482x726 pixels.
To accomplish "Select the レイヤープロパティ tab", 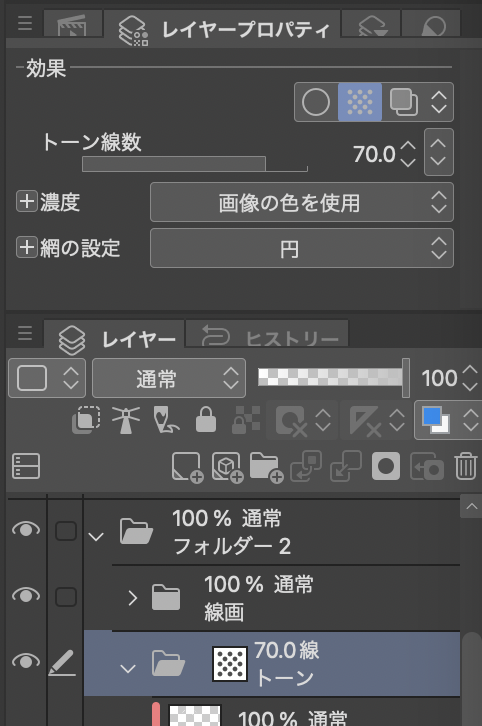I will [222, 30].
